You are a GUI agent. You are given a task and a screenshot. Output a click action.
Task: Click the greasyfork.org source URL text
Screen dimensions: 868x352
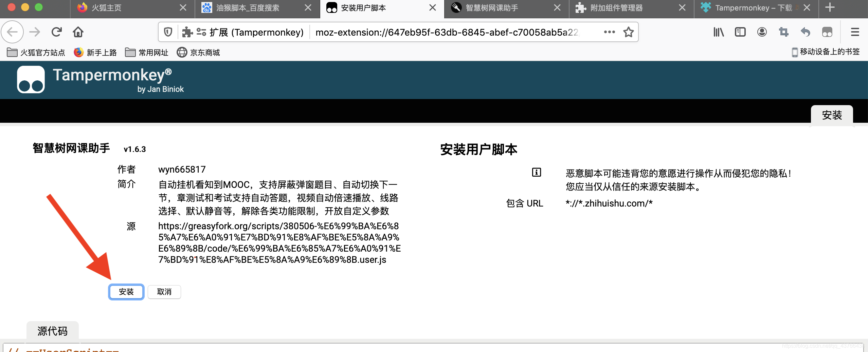pyautogui.click(x=279, y=243)
